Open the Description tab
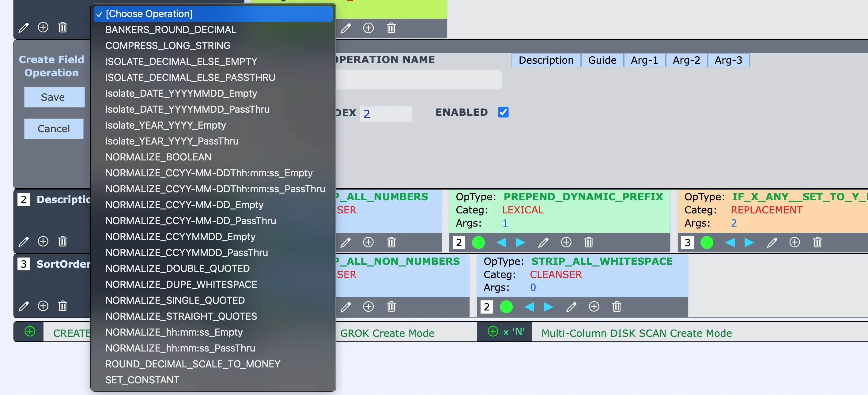 546,60
